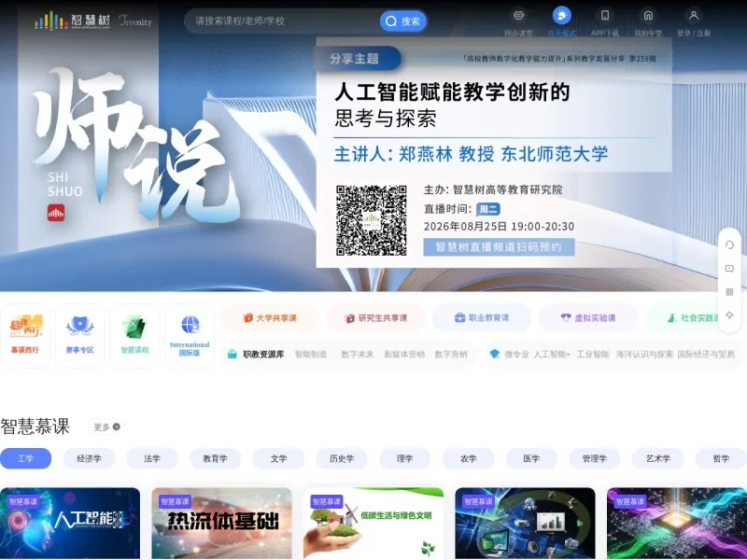
Task: Open the 智慧课程 tile
Action: point(134,336)
